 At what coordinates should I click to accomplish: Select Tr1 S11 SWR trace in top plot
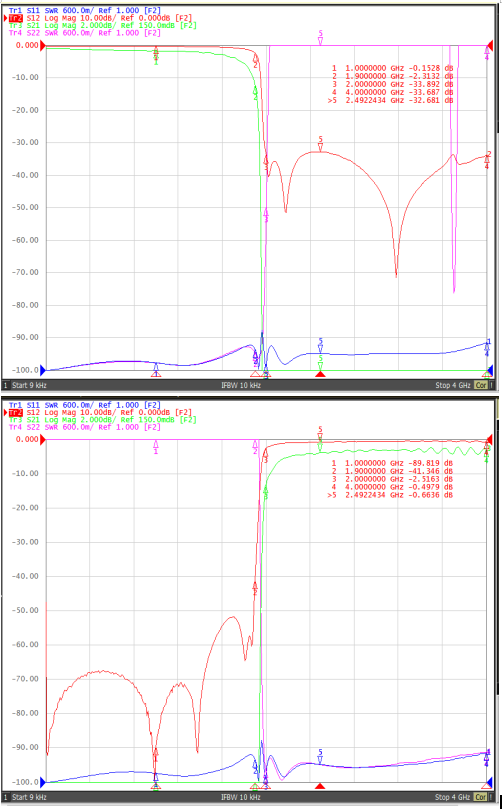pos(85,10)
